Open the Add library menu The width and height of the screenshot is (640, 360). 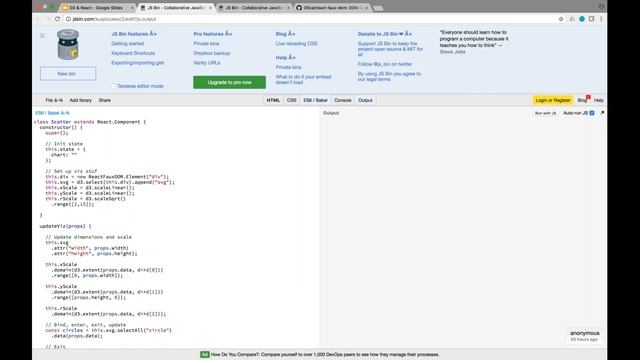pos(80,100)
